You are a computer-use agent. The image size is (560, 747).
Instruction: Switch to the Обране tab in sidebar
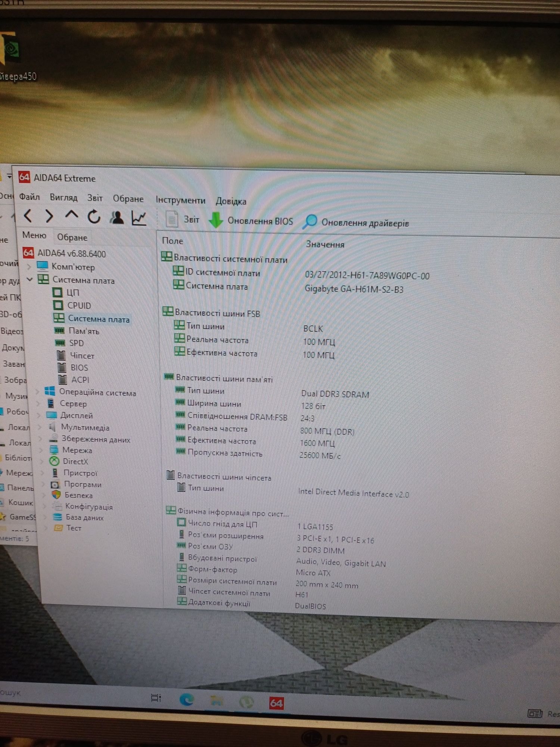tap(72, 237)
